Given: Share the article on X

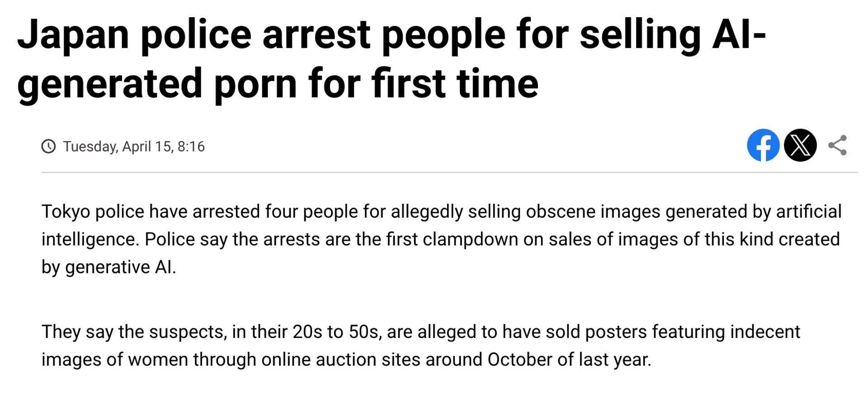Looking at the screenshot, I should click(800, 145).
